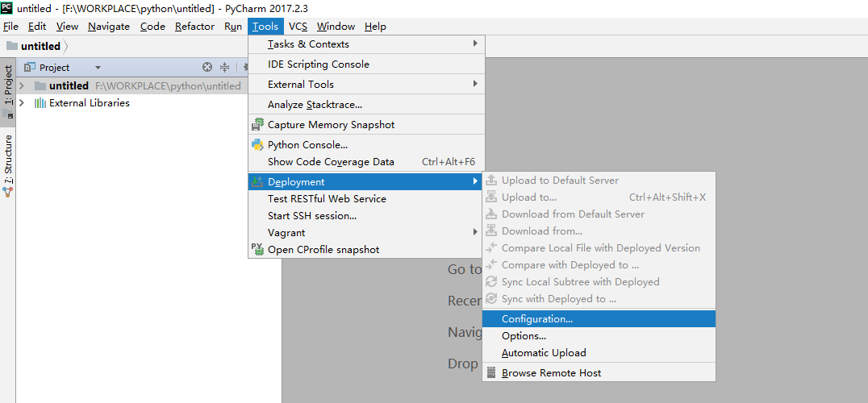The height and width of the screenshot is (403, 868).
Task: Click the untitled folder icon in breadcrumb
Action: [12, 46]
